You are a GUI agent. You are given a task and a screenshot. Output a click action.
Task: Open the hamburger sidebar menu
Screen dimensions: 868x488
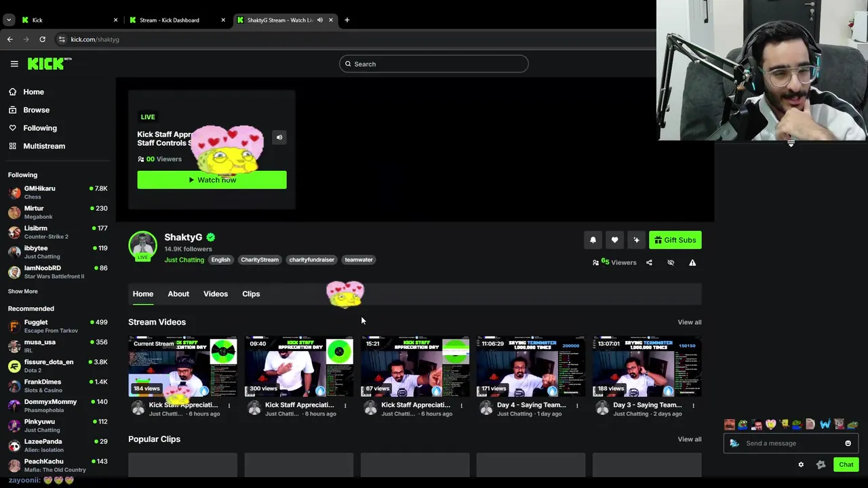[14, 64]
